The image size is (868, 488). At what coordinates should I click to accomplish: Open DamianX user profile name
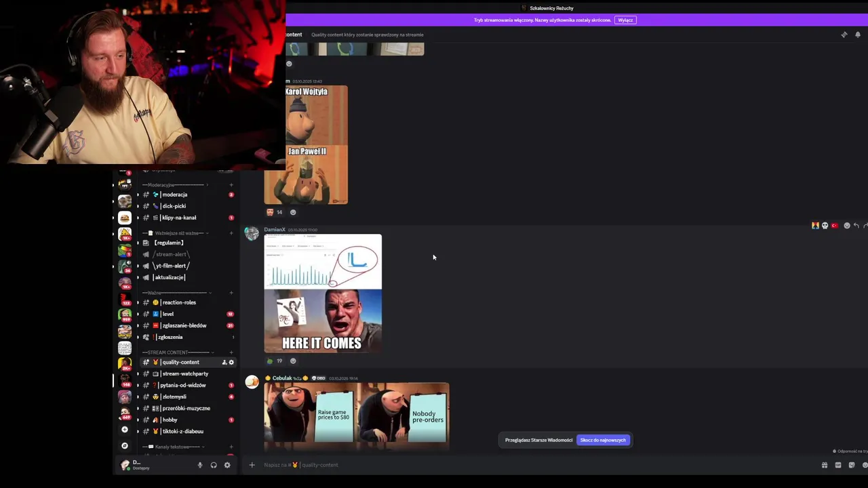275,230
